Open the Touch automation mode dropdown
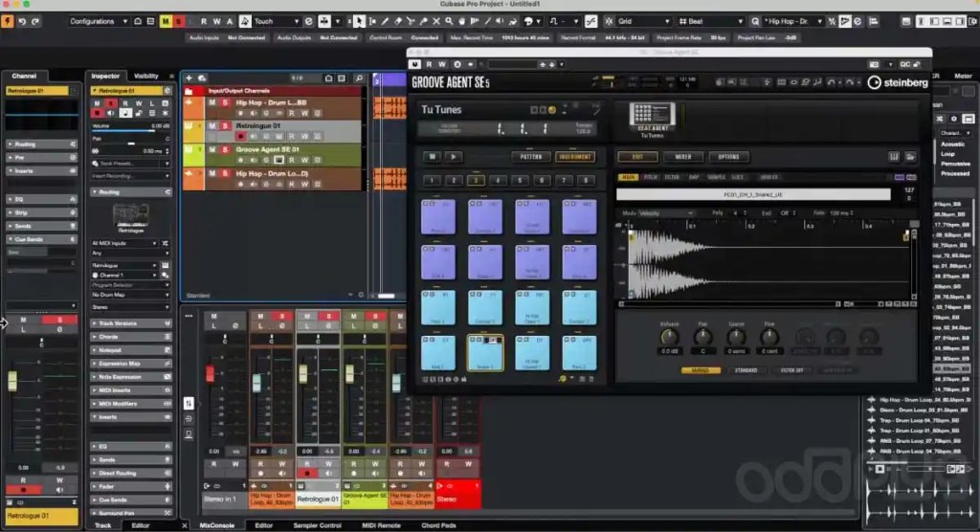The image size is (980, 532). [x=276, y=21]
